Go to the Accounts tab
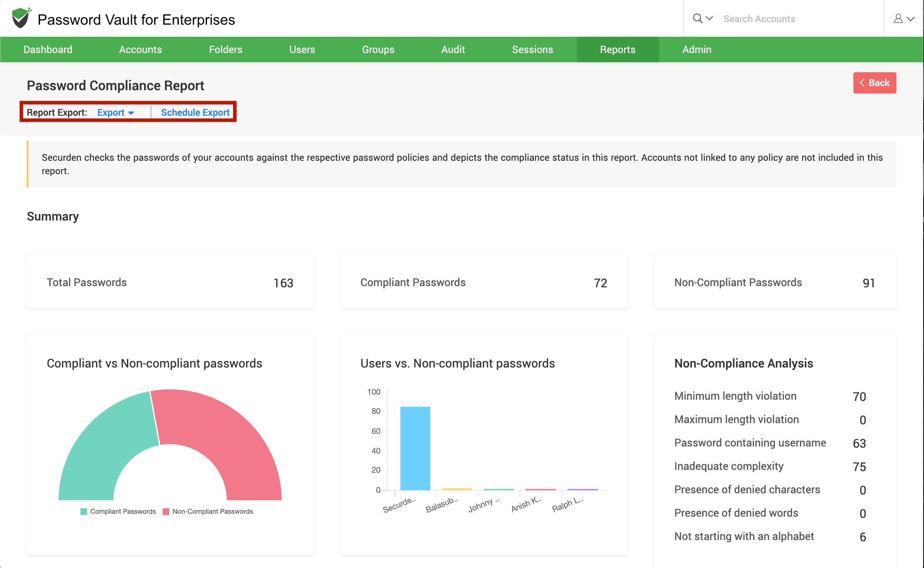The image size is (924, 568). pos(140,50)
